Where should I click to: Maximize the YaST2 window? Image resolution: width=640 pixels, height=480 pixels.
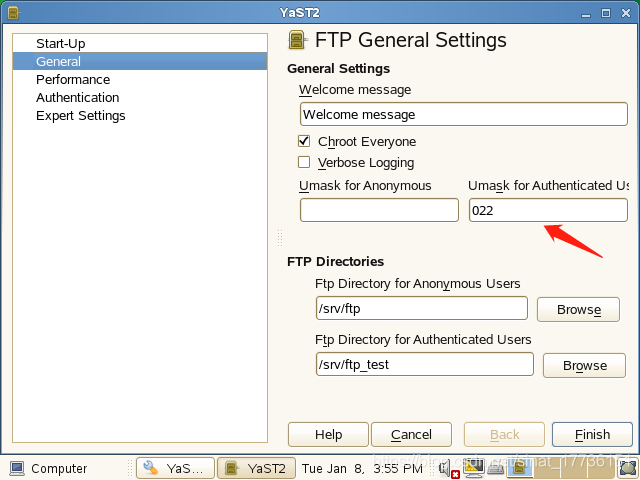click(606, 13)
